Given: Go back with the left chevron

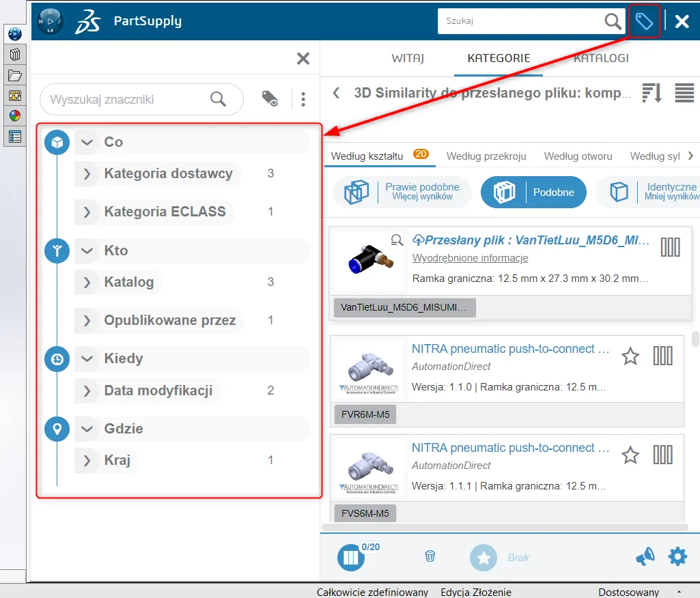Looking at the screenshot, I should (x=336, y=93).
